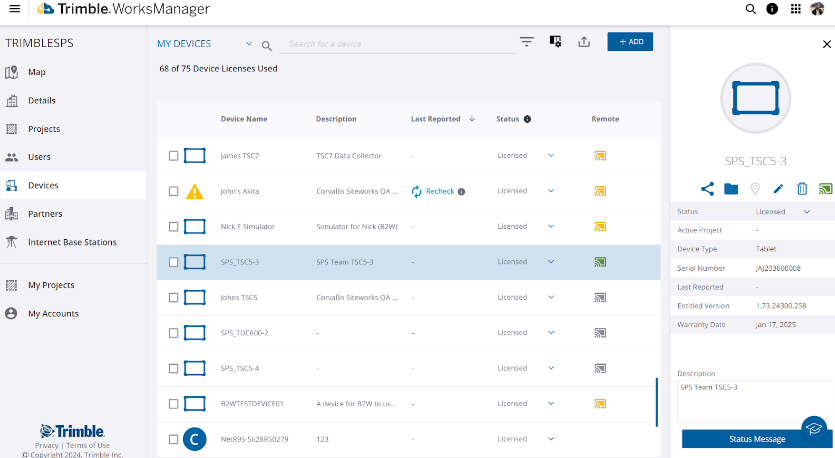Expand the MY DEVICES dropdown

(249, 44)
